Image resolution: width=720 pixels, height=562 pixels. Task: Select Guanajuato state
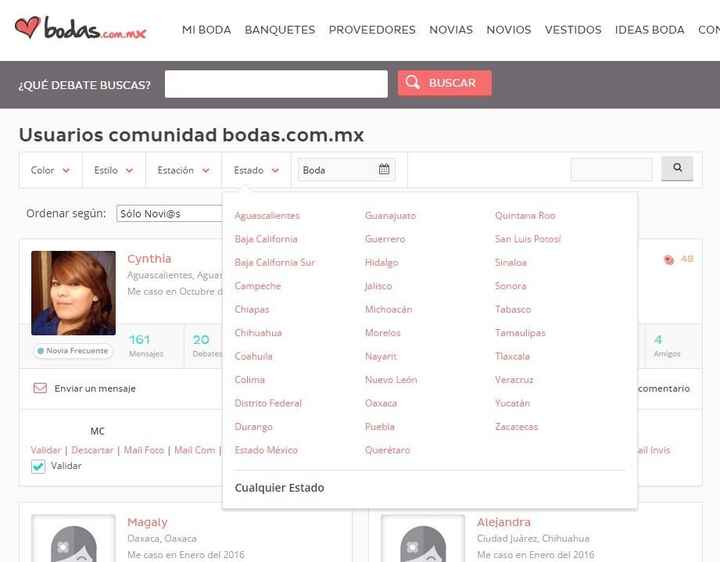click(390, 215)
